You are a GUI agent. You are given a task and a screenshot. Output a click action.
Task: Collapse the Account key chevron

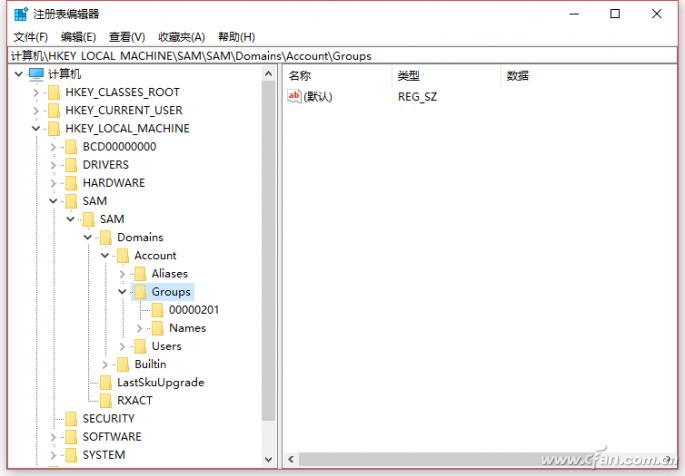[105, 255]
